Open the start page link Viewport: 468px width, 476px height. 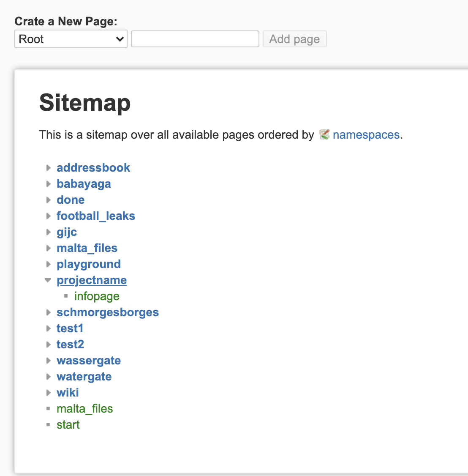pos(68,425)
